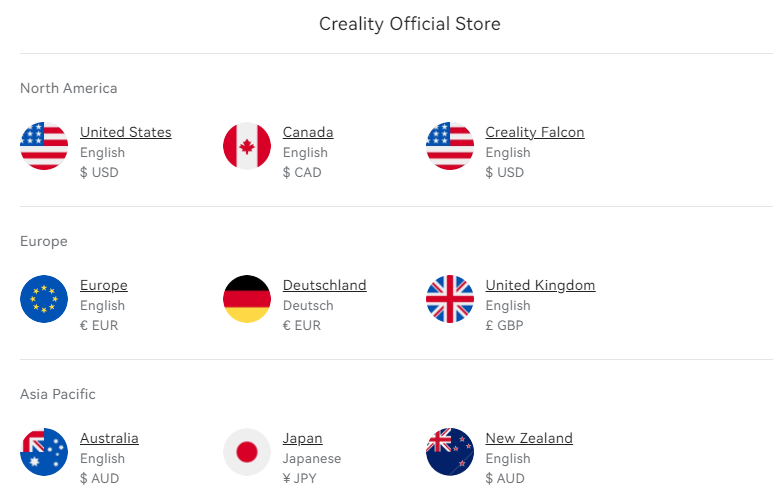Select the European Union flag icon

[44, 299]
